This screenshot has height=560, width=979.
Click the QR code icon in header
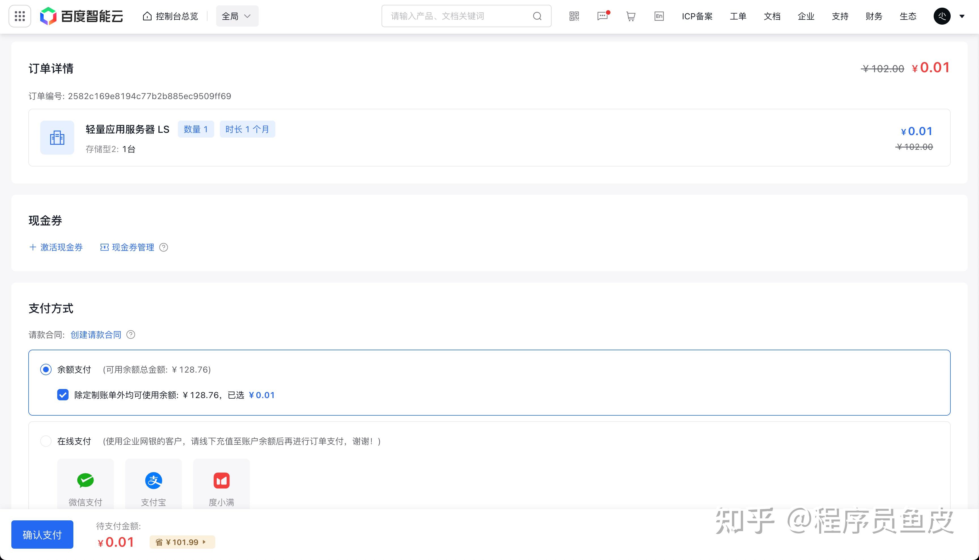pyautogui.click(x=574, y=16)
